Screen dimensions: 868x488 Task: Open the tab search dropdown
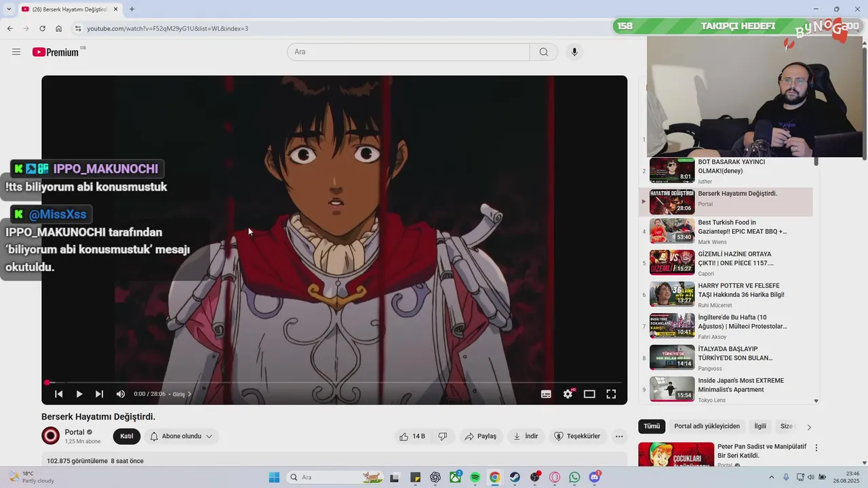tap(8, 9)
